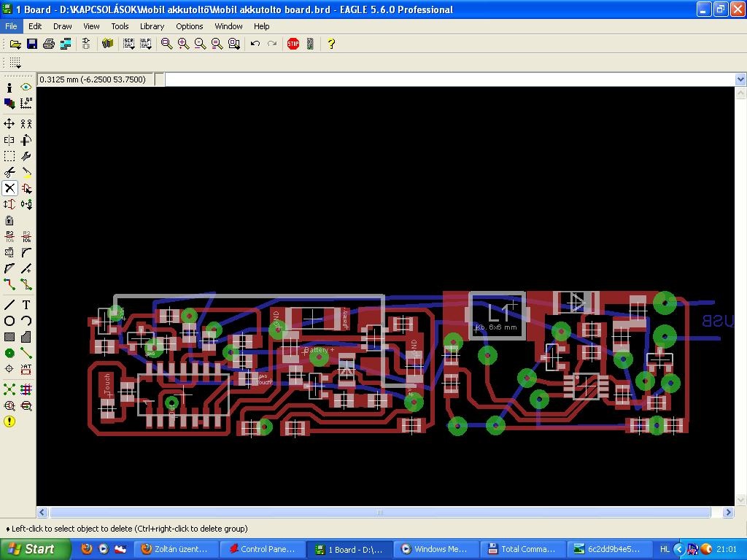The image size is (747, 560).
Task: Open the ULP run dropdown
Action: pos(145,44)
